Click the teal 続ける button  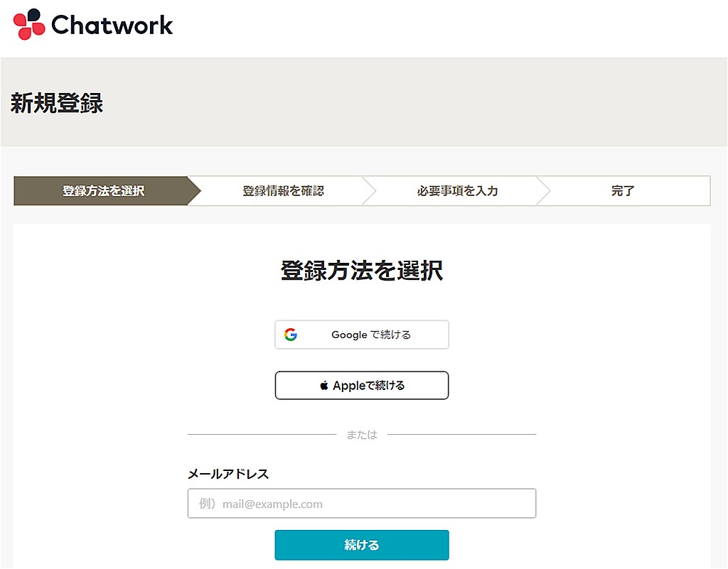pos(362,545)
